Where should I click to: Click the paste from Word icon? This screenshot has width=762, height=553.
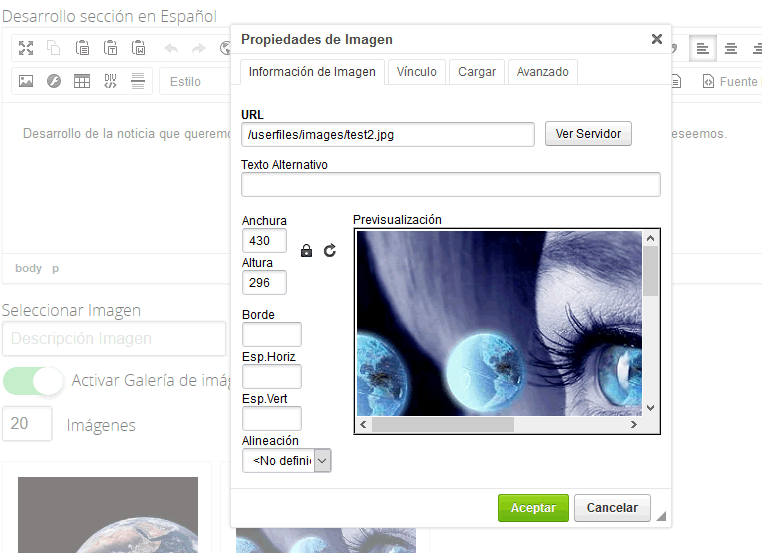click(x=139, y=48)
